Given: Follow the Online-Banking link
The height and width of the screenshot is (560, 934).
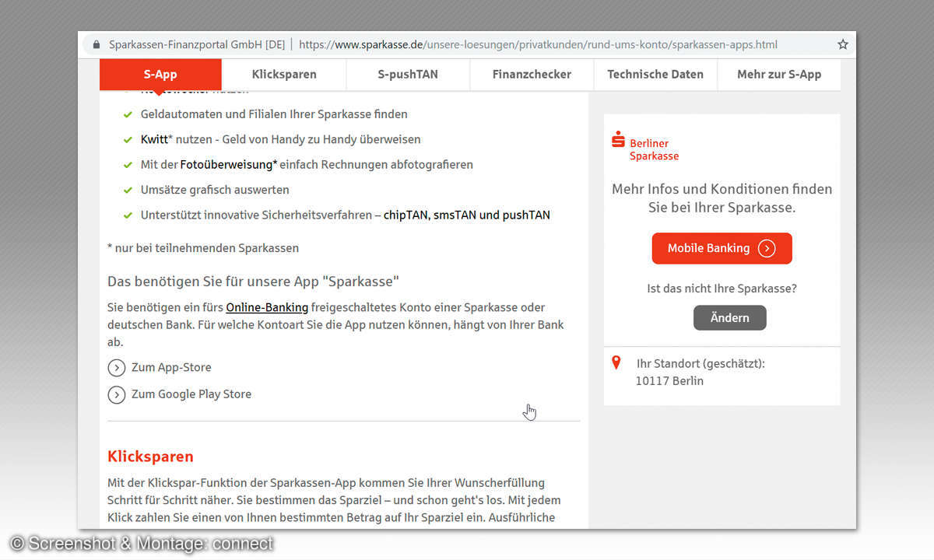Looking at the screenshot, I should click(x=267, y=307).
